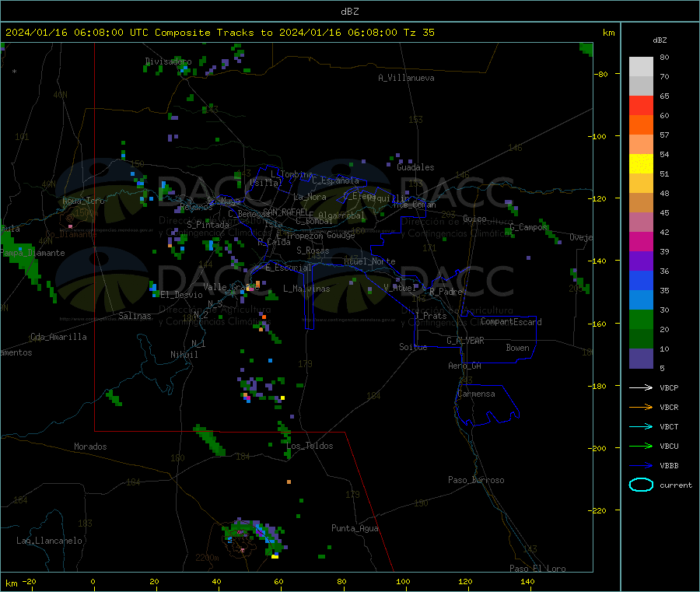Select the light gray 70-80 dBZ band
The height and width of the screenshot is (592, 700).
641,67
